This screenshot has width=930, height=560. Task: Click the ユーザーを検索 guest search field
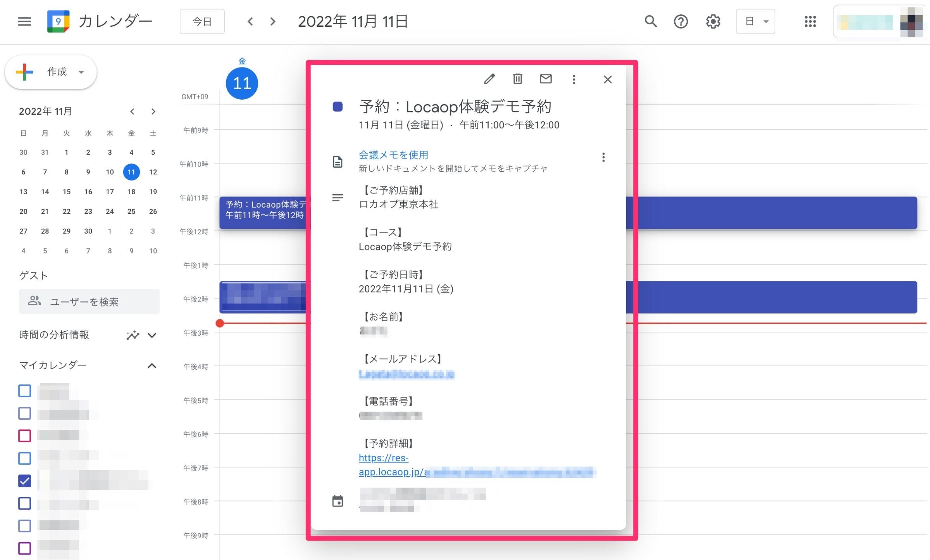[x=89, y=301]
